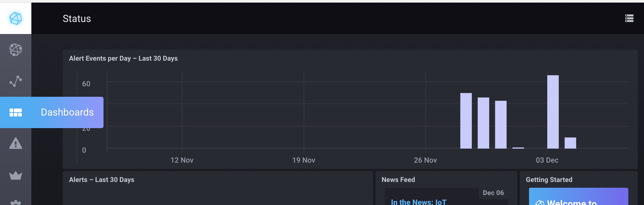Open the "In the News: IoT" link
The image size is (644, 205).
(x=419, y=202)
